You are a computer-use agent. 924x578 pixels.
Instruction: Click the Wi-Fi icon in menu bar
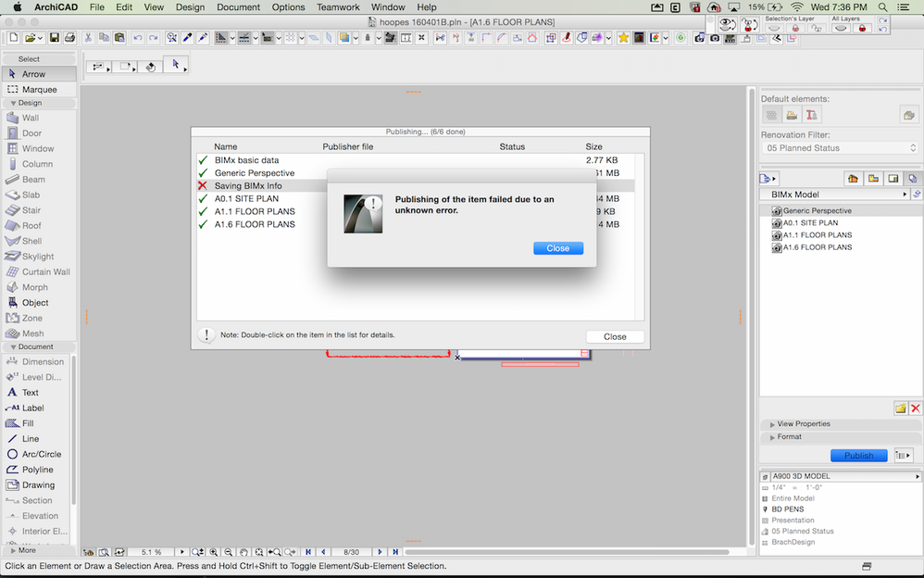coord(797,7)
